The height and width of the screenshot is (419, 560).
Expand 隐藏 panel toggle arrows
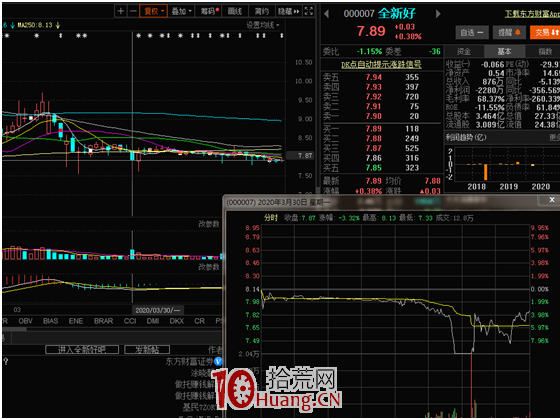pyautogui.click(x=289, y=11)
